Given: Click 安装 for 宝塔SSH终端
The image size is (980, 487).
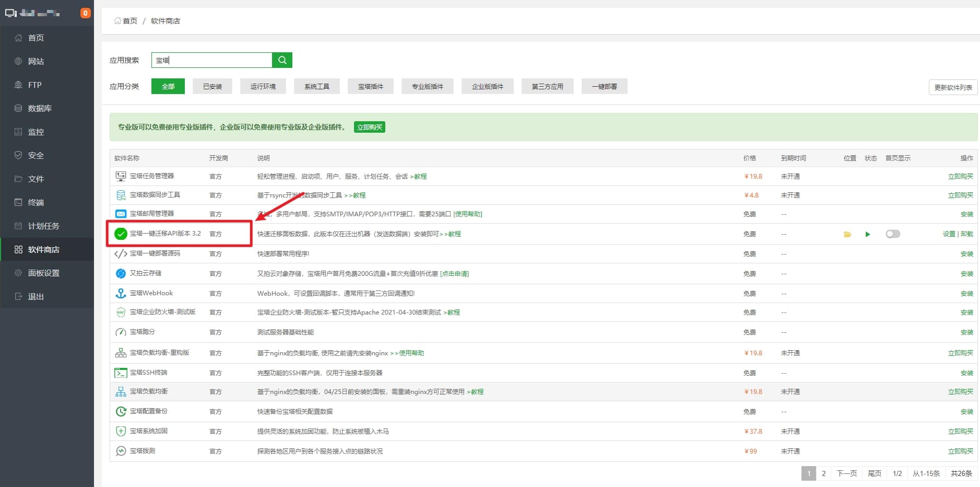Looking at the screenshot, I should (967, 373).
